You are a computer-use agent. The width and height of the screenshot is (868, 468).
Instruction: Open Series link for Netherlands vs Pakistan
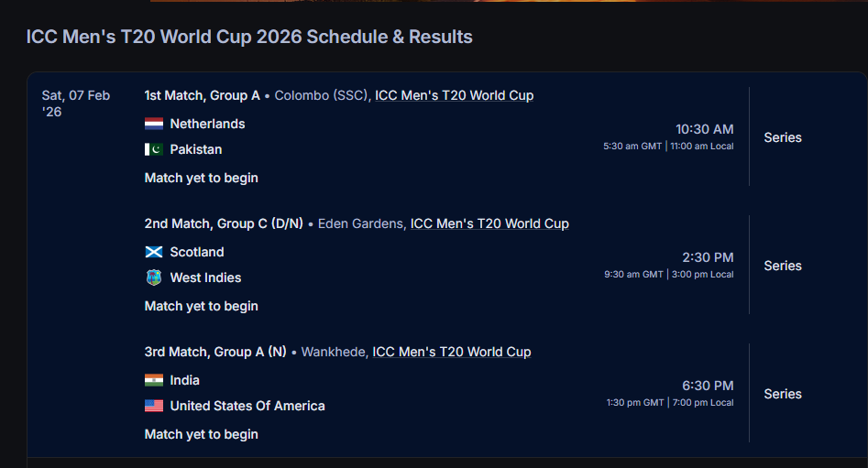pyautogui.click(x=783, y=137)
